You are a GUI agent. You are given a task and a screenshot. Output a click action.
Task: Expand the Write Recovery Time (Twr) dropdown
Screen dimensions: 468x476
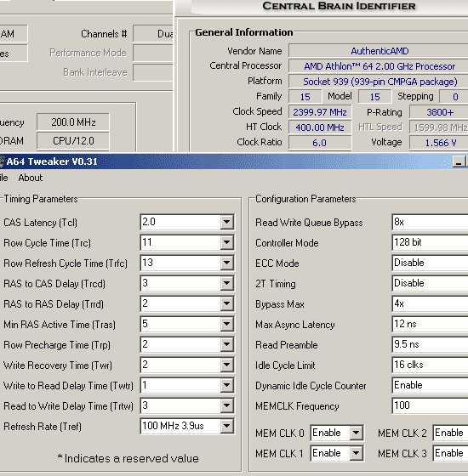point(226,365)
